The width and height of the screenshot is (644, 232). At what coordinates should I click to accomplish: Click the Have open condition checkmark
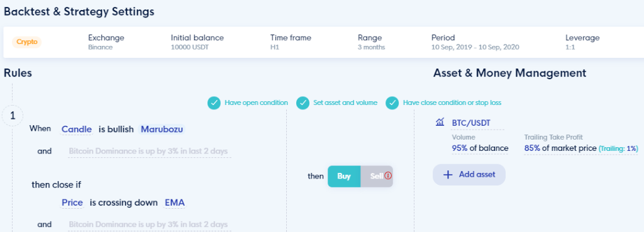[x=214, y=103]
